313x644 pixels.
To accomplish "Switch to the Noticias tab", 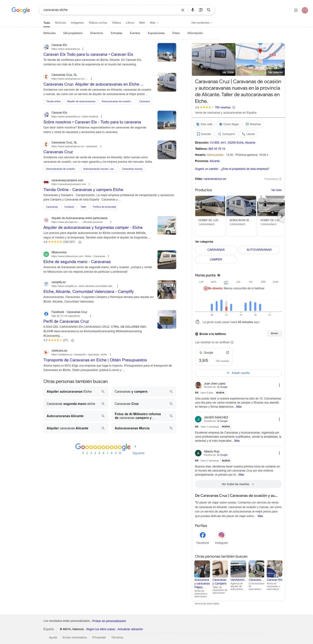I will click(x=60, y=23).
